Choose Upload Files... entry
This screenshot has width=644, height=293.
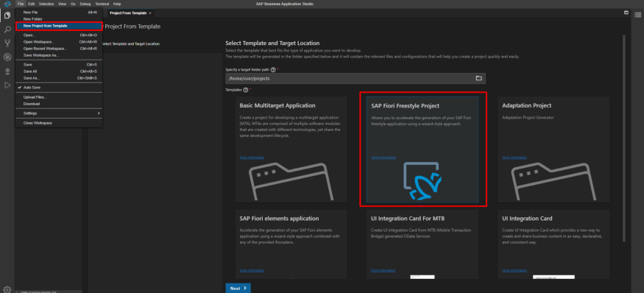[x=59, y=97]
